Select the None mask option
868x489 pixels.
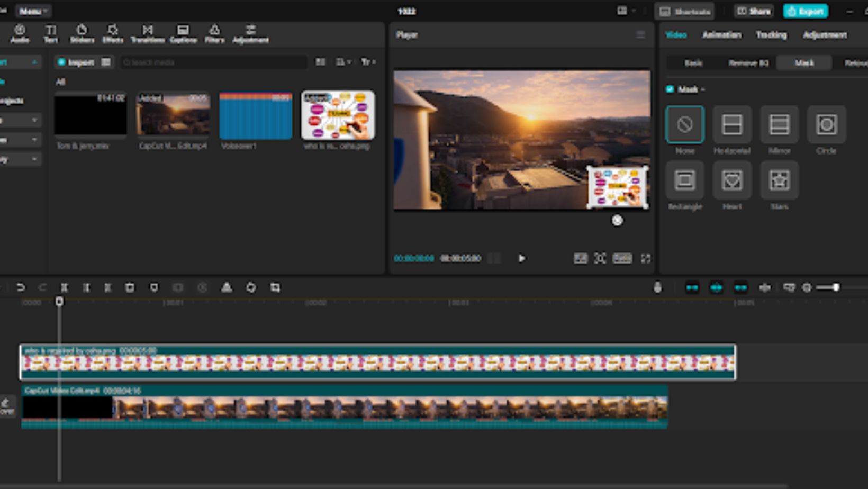[685, 130]
